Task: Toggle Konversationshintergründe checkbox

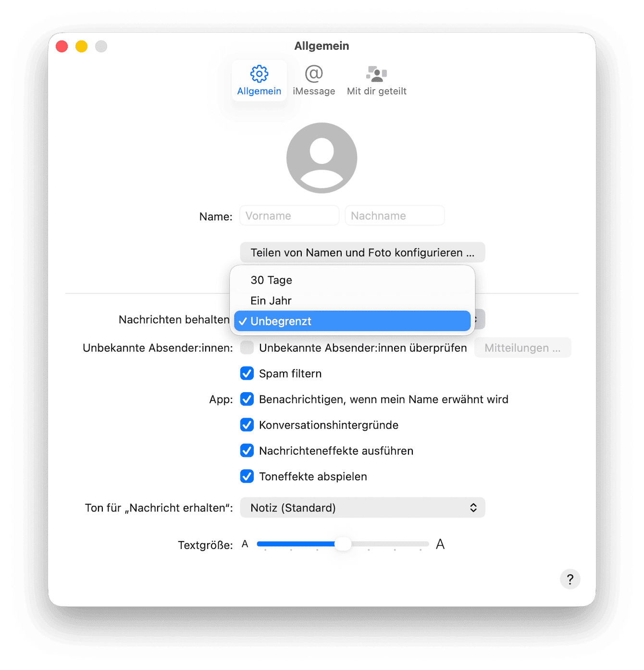Action: pyautogui.click(x=247, y=425)
